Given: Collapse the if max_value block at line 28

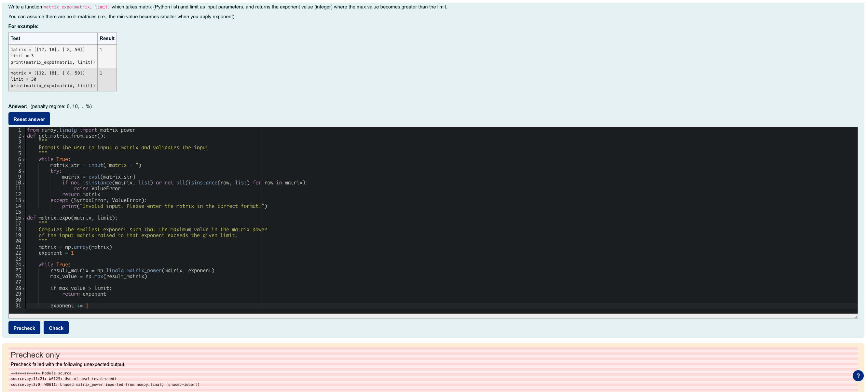Looking at the screenshot, I should (23, 288).
